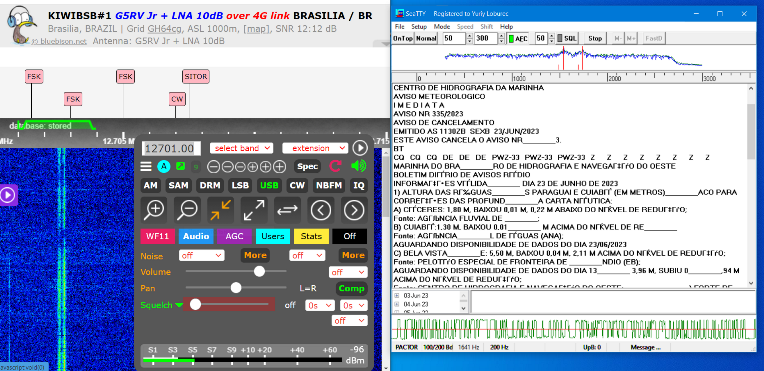Viewport: 764px width, 371px height.
Task: Click the zoom out magnifier icon
Action: (x=188, y=210)
